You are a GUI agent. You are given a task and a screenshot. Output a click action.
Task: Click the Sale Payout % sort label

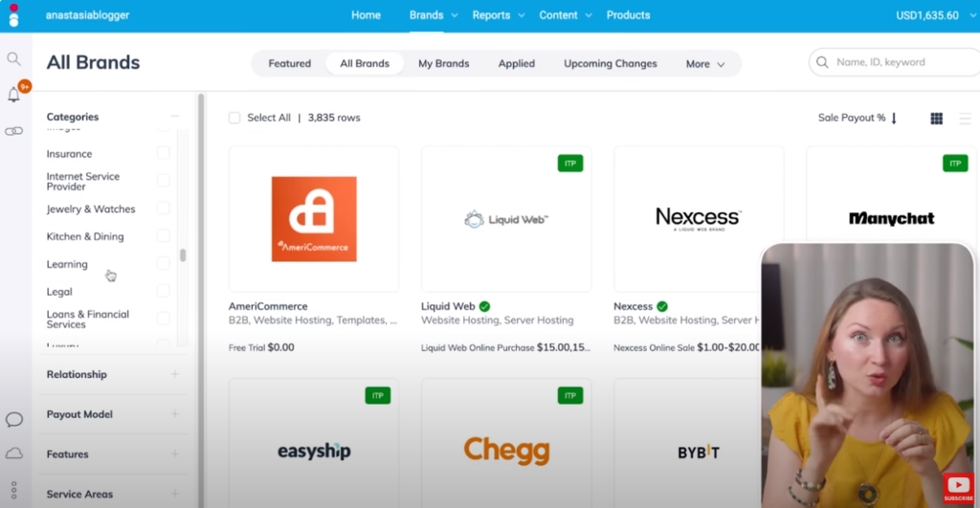[851, 118]
